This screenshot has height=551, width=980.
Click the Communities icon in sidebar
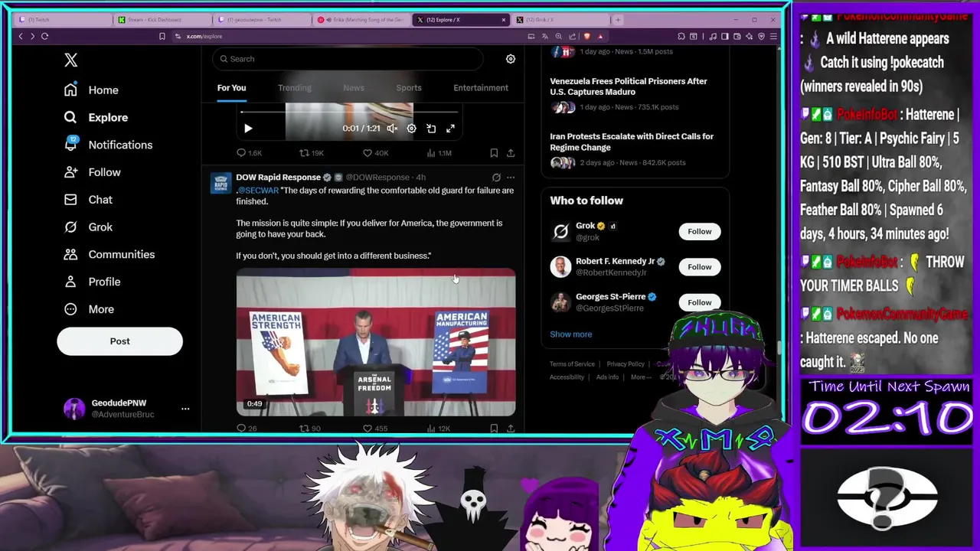[x=70, y=254]
